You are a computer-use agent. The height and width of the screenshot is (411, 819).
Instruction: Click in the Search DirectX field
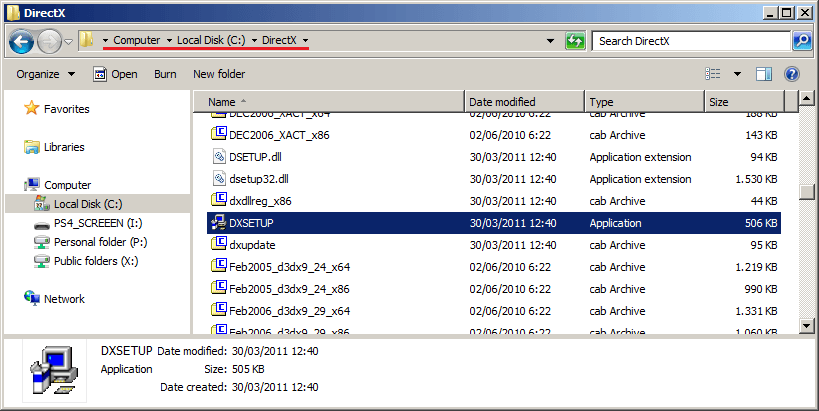[691, 41]
